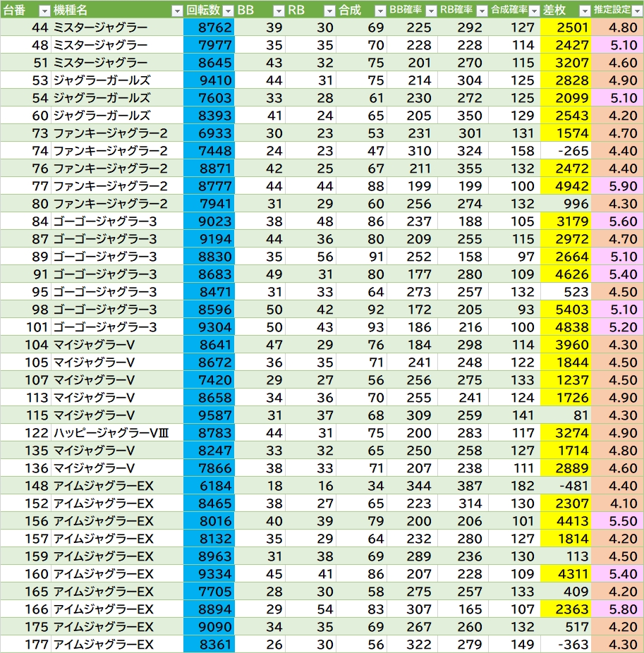Select 回転数 cell with value 9194
This screenshot has width=644, height=653.
(x=209, y=238)
